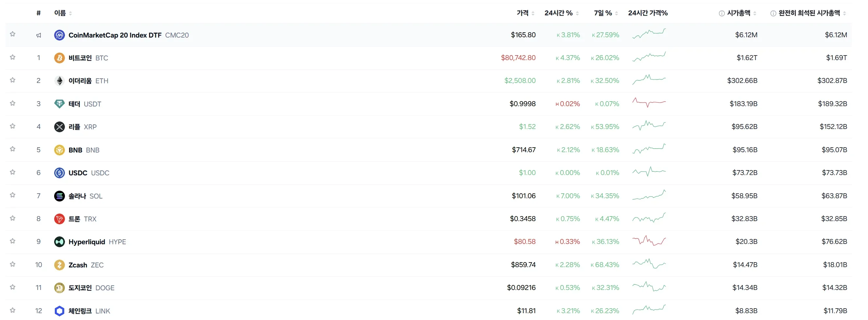Open the 비트코인 BTC name link
868x320 pixels.
click(x=88, y=58)
